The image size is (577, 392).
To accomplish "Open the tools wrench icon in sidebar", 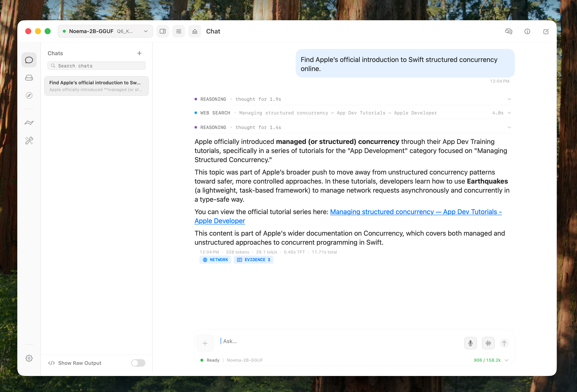I will pos(29,141).
